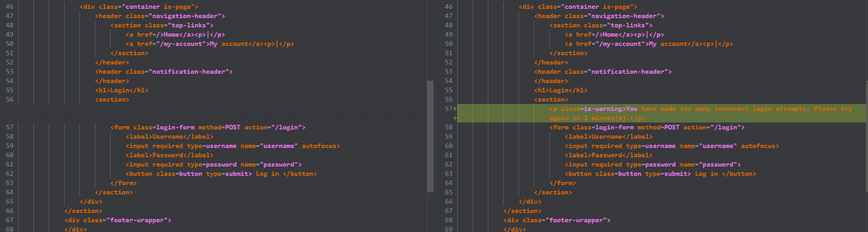Click the container is-page div line in left pane

138,7
